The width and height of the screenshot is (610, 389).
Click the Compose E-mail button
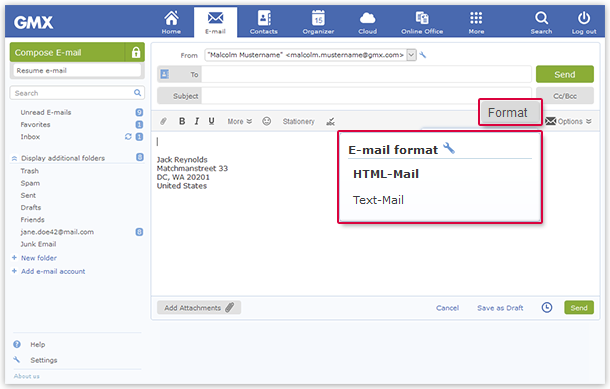(x=67, y=52)
